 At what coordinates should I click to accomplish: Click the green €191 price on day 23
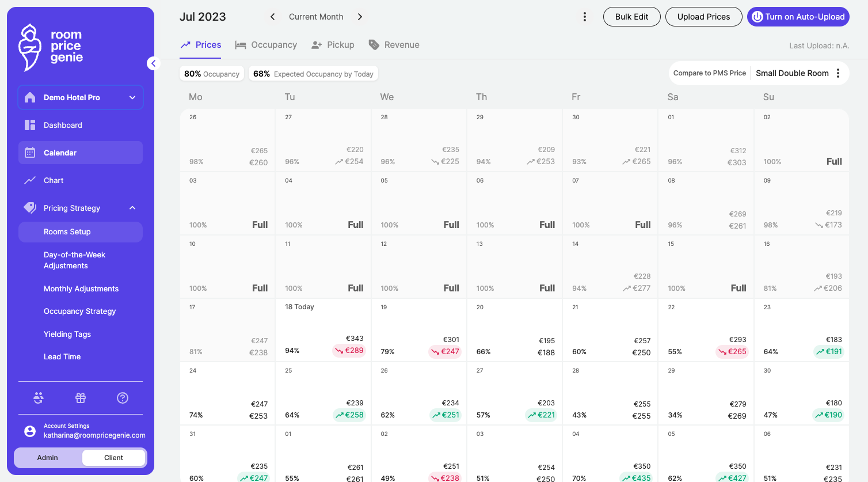pos(829,351)
